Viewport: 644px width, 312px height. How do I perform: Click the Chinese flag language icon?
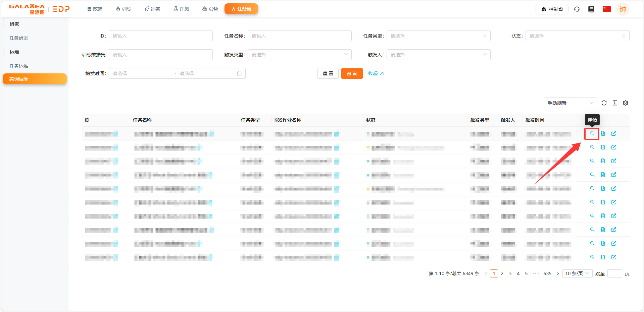[606, 9]
